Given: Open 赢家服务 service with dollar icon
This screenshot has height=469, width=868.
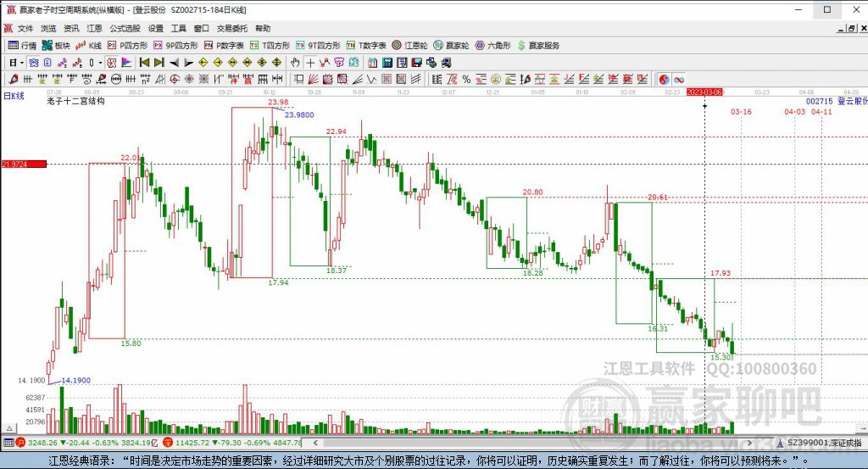Looking at the screenshot, I should (538, 46).
